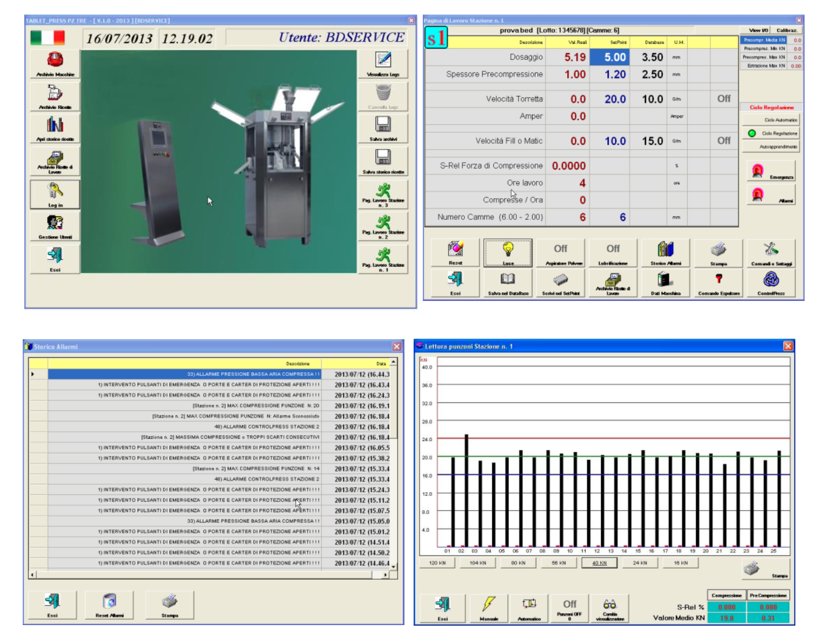This screenshot has width=824, height=644.
Task: Click Salva storico ricette floppy icon
Action: 383,161
